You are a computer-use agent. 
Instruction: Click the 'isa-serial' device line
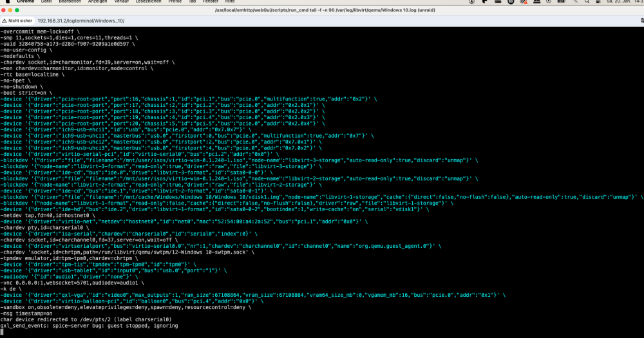pyautogui.click(x=129, y=234)
